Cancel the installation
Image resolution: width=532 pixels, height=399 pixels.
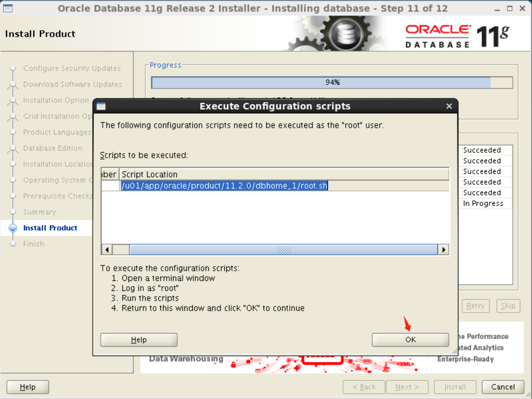tap(502, 387)
